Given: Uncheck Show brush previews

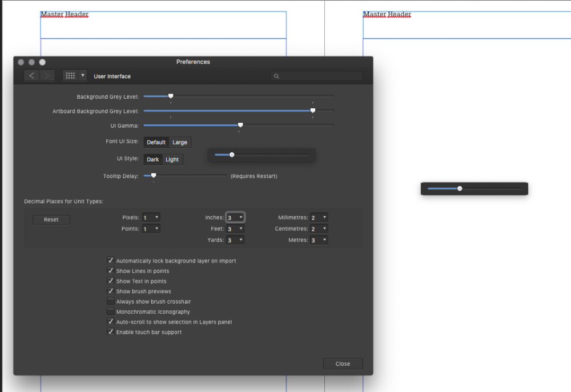Looking at the screenshot, I should point(111,291).
